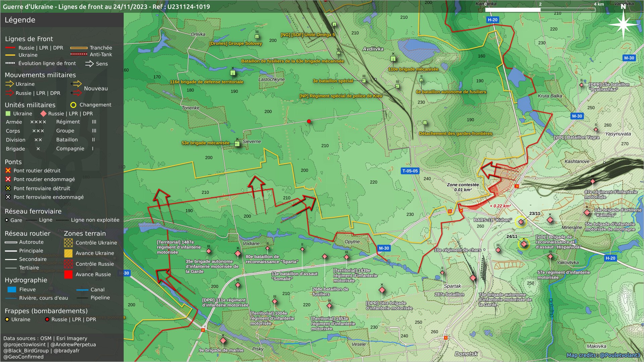Viewport: 644px width, 362px height.
Task: Click the Territorial 1487e régiment diamond marker
Action: [209, 251]
